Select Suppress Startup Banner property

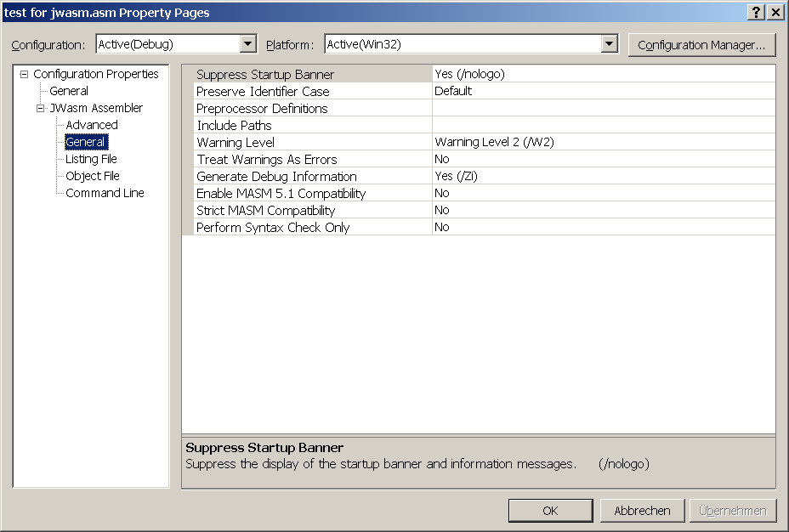tap(314, 75)
